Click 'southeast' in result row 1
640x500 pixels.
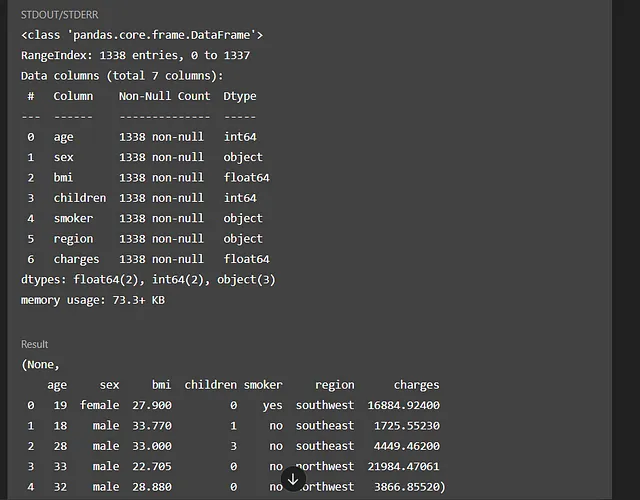click(x=325, y=426)
